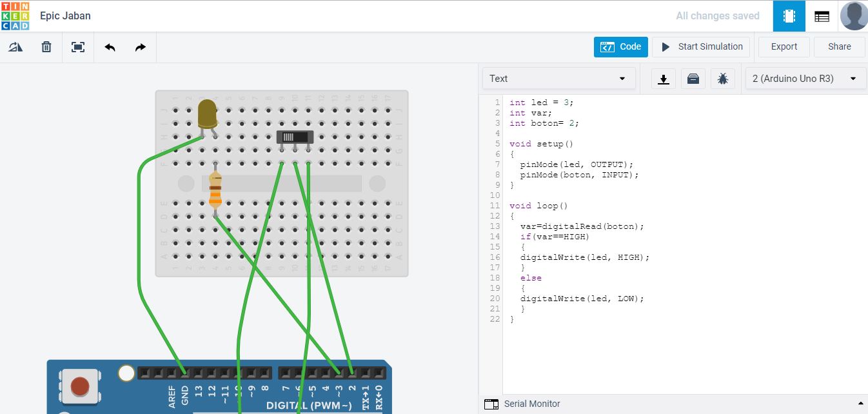Delete selection with the trash icon
Viewport: 868px width, 414px height.
click(46, 47)
